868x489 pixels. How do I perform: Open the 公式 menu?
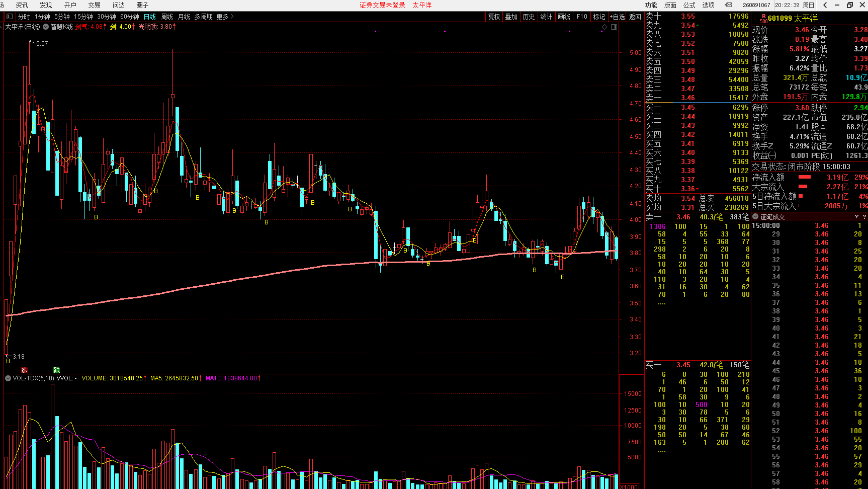click(689, 5)
